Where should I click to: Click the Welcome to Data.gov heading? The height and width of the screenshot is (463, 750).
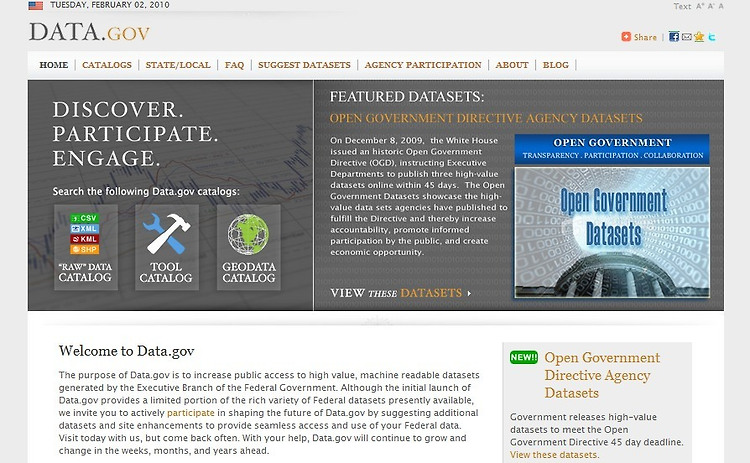(x=126, y=351)
